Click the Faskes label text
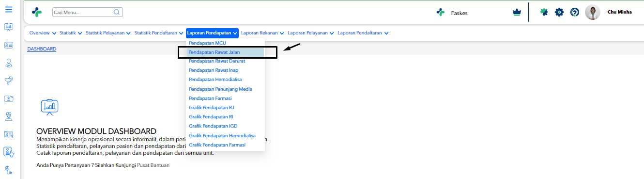Image resolution: width=644 pixels, height=179 pixels. click(459, 13)
